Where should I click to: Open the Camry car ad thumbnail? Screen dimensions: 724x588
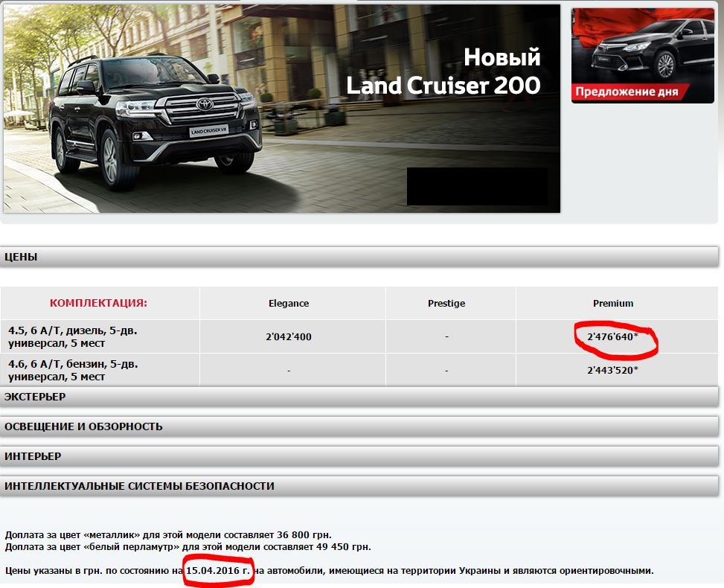pyautogui.click(x=642, y=48)
